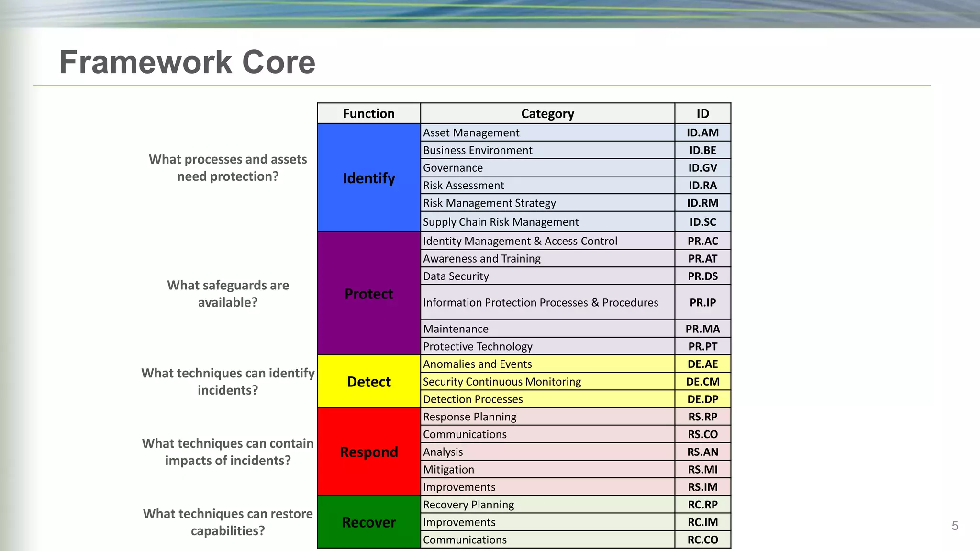Click the processes and assets need protection question
980x551 pixels.
coord(228,168)
